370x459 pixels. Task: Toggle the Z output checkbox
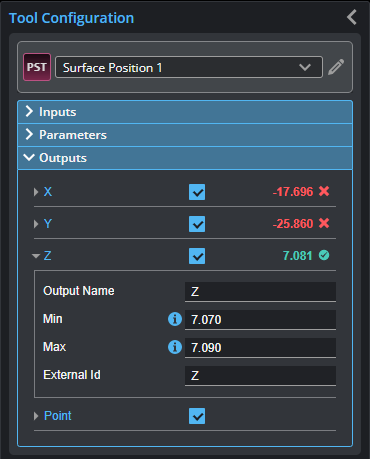click(x=197, y=256)
